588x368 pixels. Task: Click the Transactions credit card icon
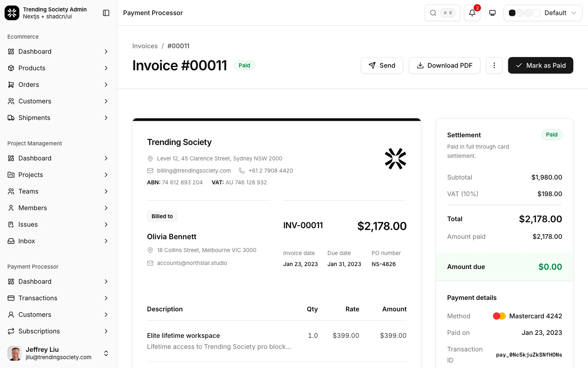(x=11, y=298)
